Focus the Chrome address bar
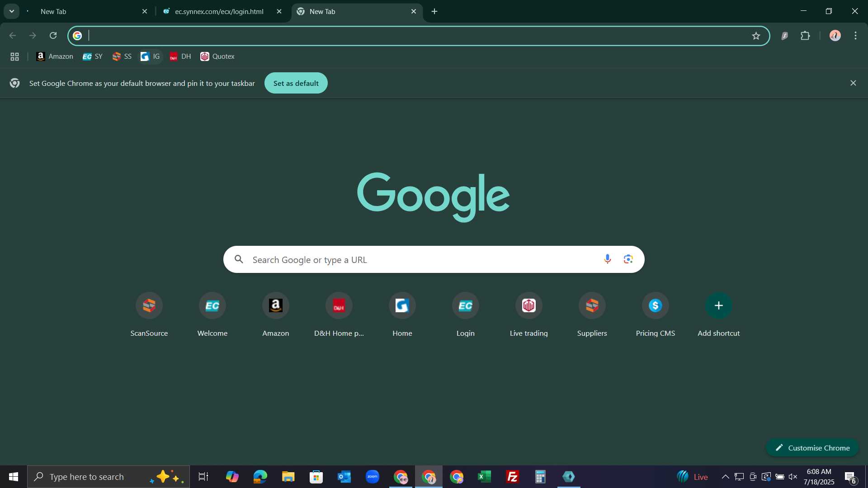 click(418, 36)
